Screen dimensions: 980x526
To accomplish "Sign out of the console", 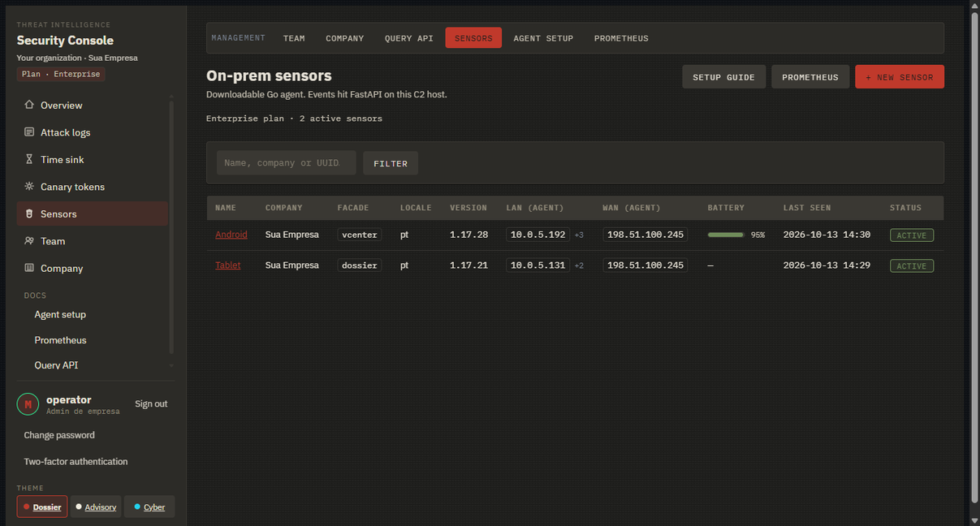I will point(151,403).
